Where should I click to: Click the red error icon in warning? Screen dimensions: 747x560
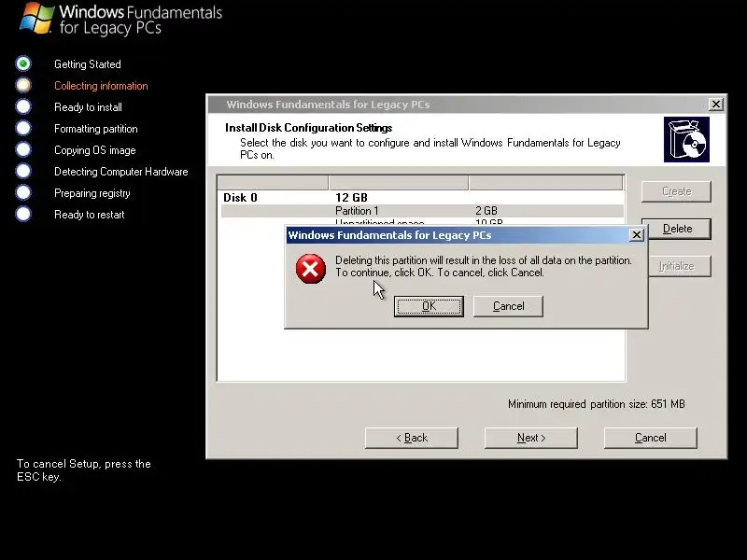(x=311, y=269)
